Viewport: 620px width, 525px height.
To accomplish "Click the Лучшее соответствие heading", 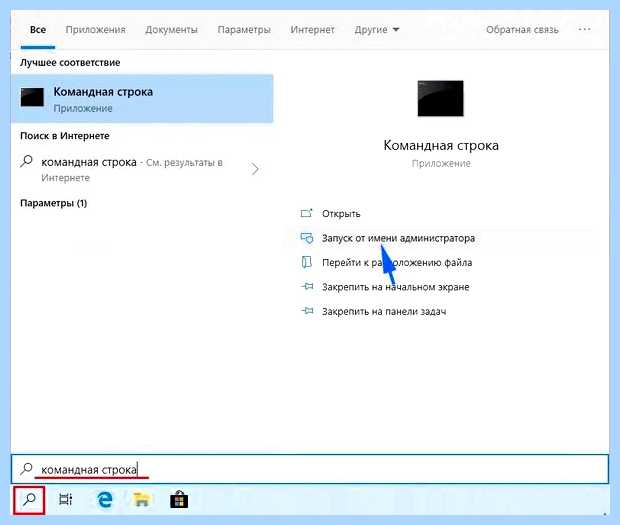I will [x=70, y=62].
